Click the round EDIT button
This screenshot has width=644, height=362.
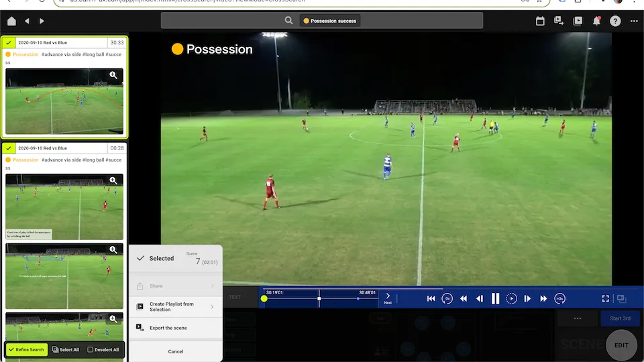coord(621,345)
